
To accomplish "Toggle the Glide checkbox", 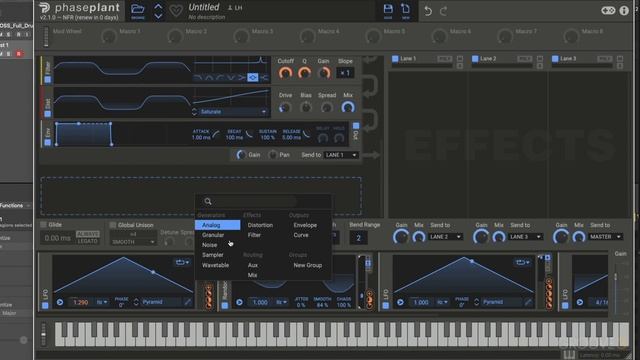I will pyautogui.click(x=43, y=224).
